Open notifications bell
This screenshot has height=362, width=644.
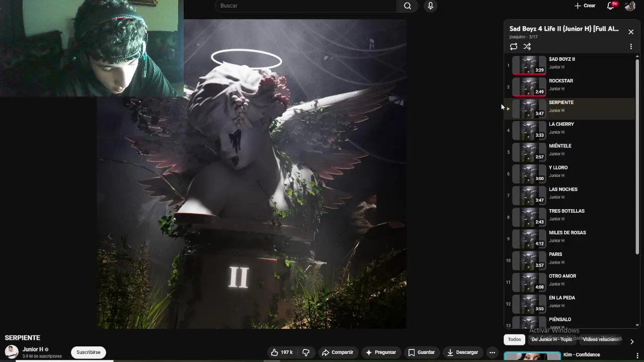(611, 6)
